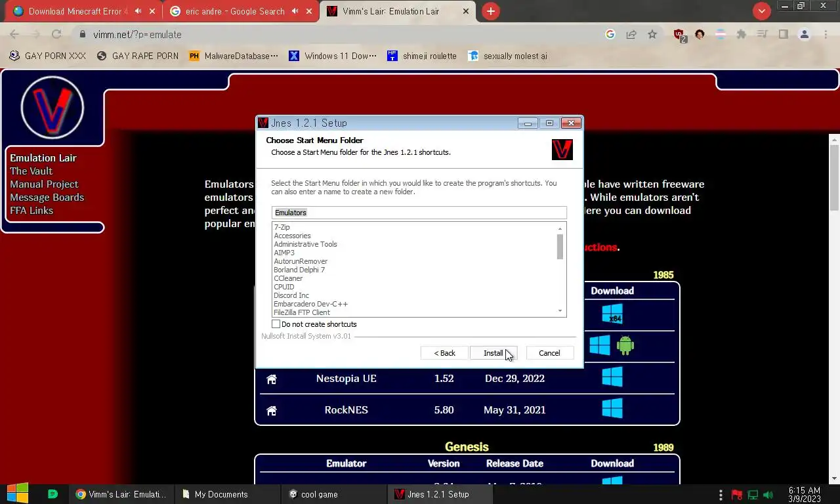This screenshot has height=504, width=840.
Task: Open The Vault sidebar link
Action: (x=31, y=171)
